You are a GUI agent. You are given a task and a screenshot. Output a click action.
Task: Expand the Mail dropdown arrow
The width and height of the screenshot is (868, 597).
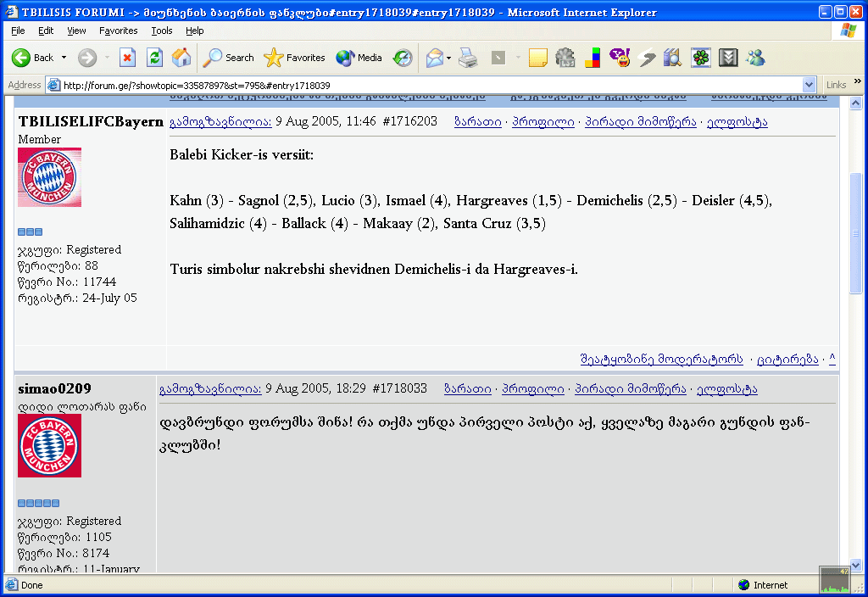(x=448, y=58)
